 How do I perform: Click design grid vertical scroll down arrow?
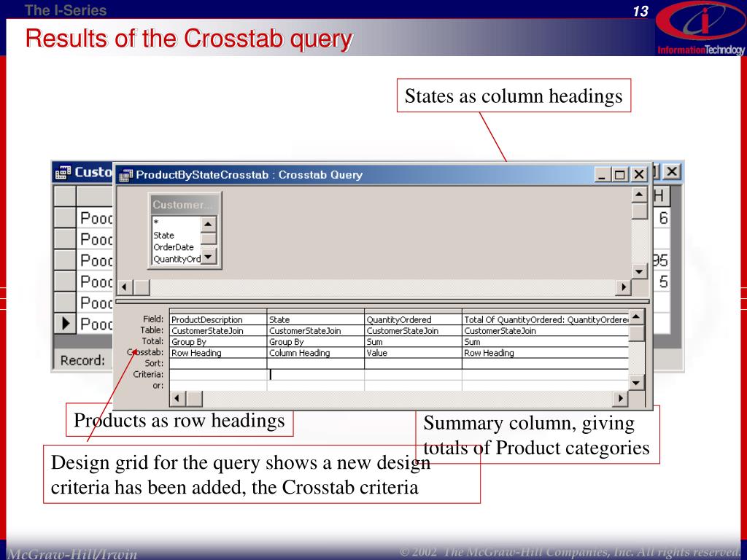click(636, 382)
